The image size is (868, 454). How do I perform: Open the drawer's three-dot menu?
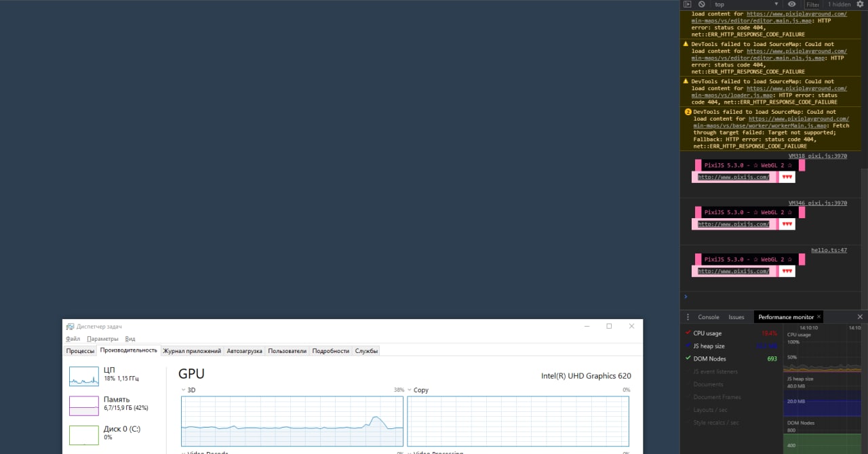689,317
